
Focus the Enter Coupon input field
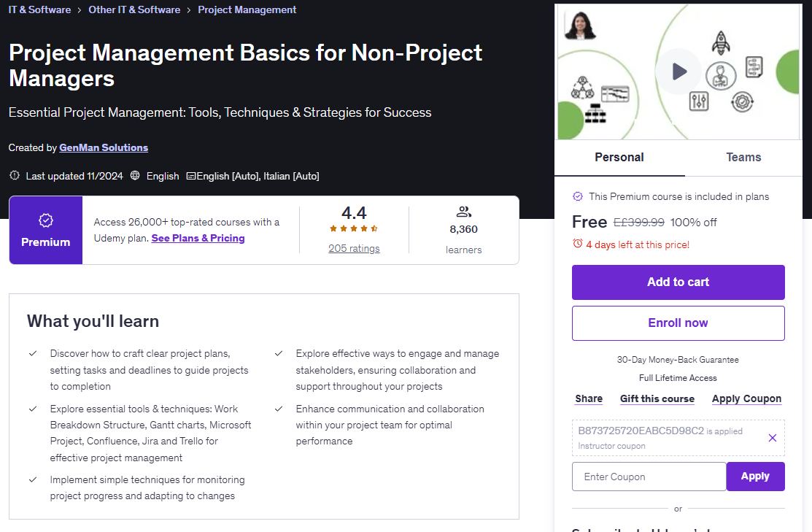[x=649, y=477]
